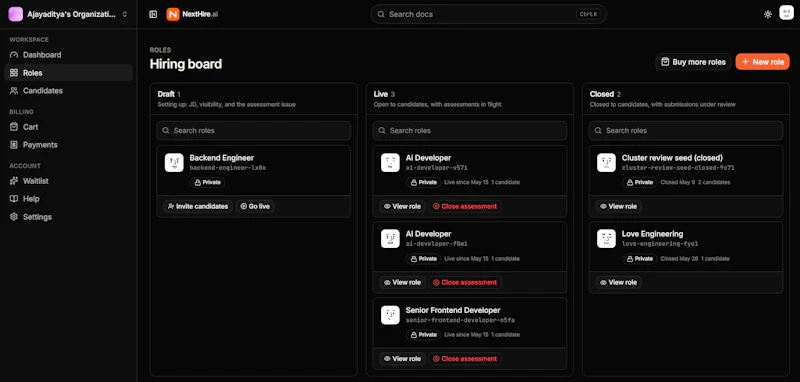Click the Cluster review seed avatar

(607, 163)
